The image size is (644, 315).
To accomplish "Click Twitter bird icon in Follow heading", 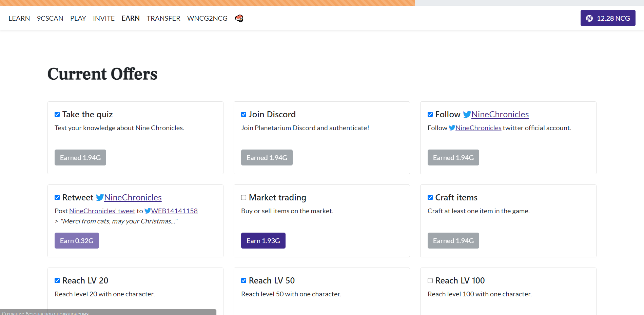I will click(x=467, y=115).
